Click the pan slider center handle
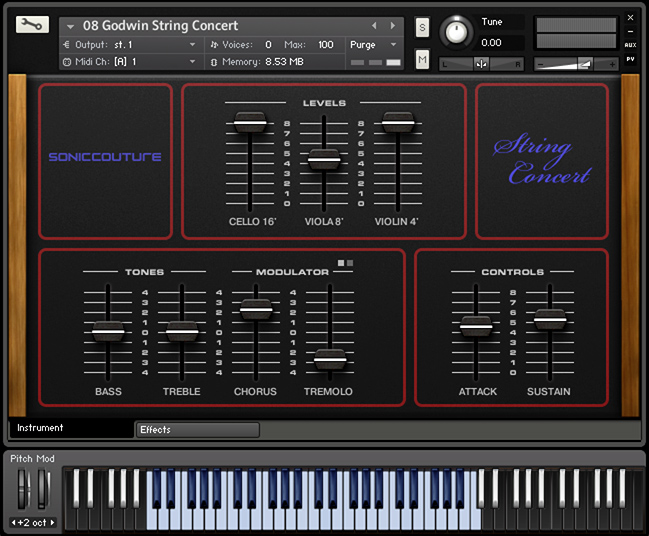Image resolution: width=649 pixels, height=536 pixels. 481,64
